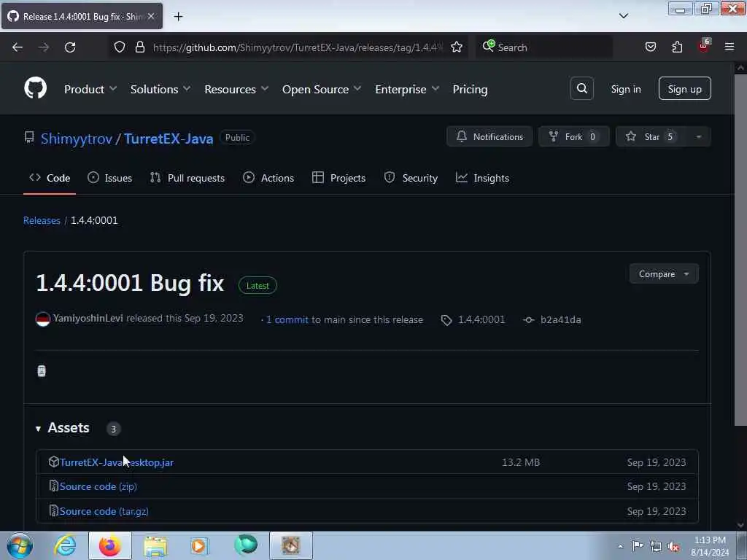
Task: Click the Sign in link
Action: [x=625, y=89]
